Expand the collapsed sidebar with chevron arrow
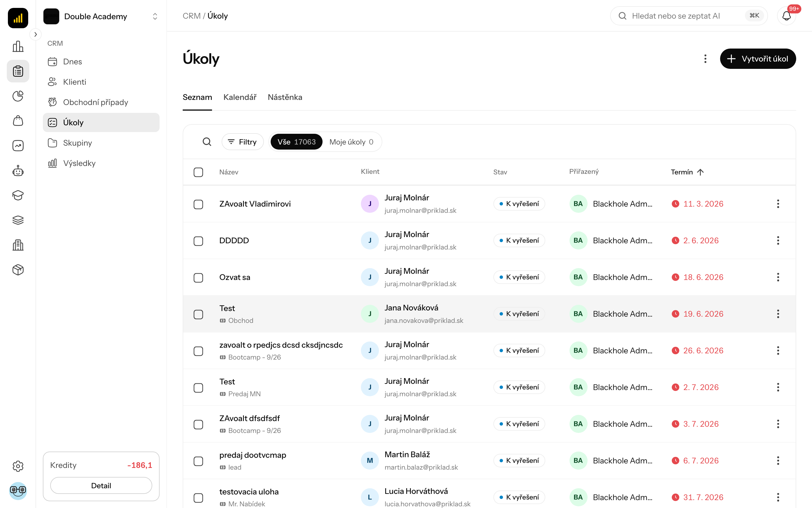 36,34
